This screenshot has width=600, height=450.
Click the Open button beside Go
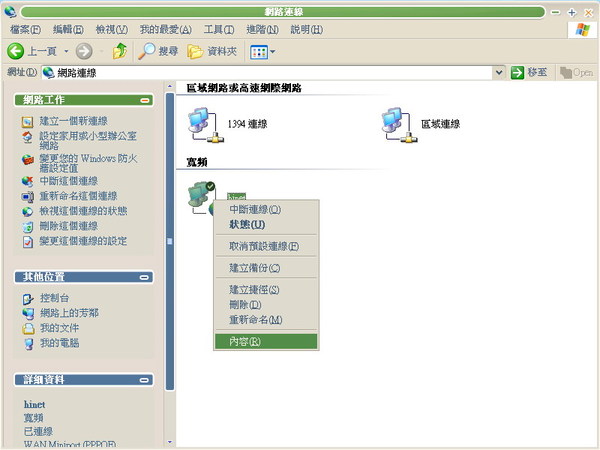576,72
